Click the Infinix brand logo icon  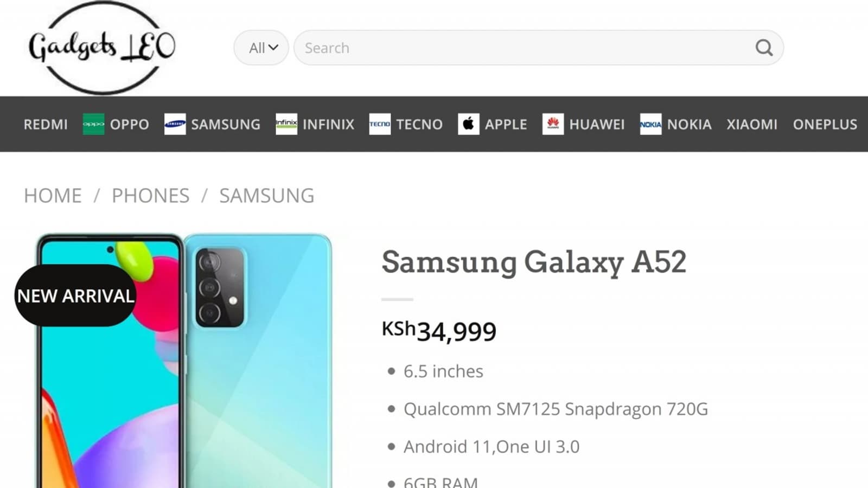(286, 124)
